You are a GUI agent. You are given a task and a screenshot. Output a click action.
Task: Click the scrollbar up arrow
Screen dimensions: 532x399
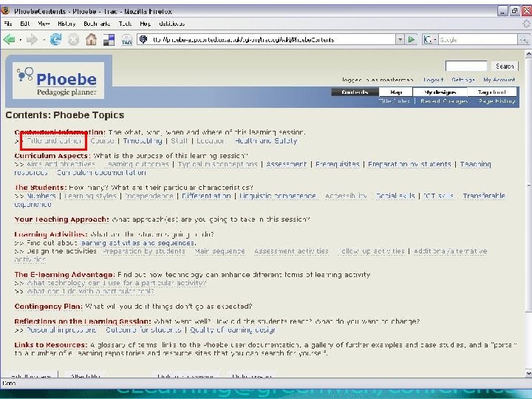pyautogui.click(x=528, y=54)
